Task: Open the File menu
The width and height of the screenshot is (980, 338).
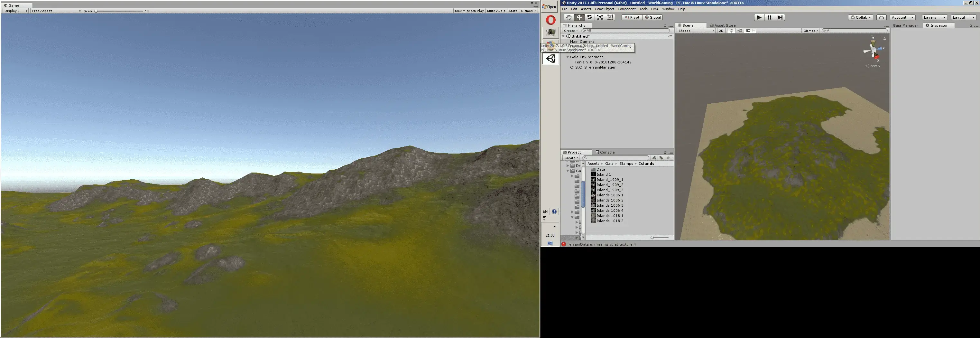Action: (x=565, y=9)
